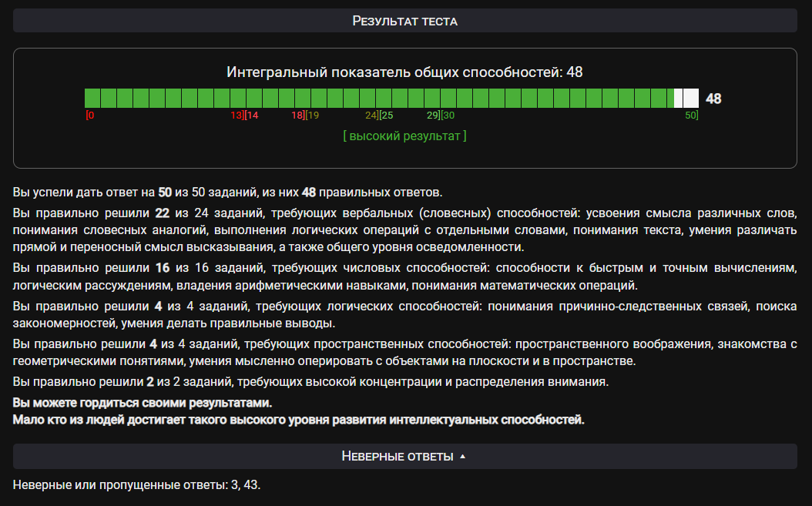This screenshot has height=506, width=812.
Task: Click the bold 16 in numerical abilities sentence
Action: click(162, 268)
